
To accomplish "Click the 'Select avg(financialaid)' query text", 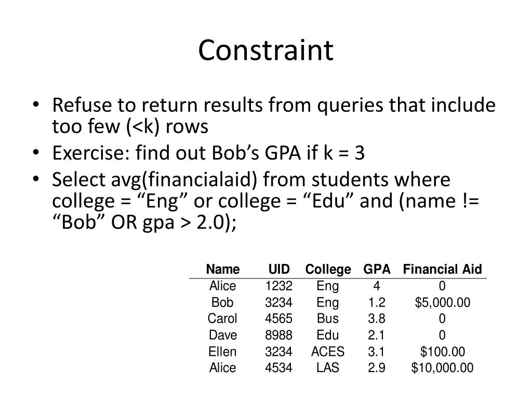I will [x=265, y=201].
